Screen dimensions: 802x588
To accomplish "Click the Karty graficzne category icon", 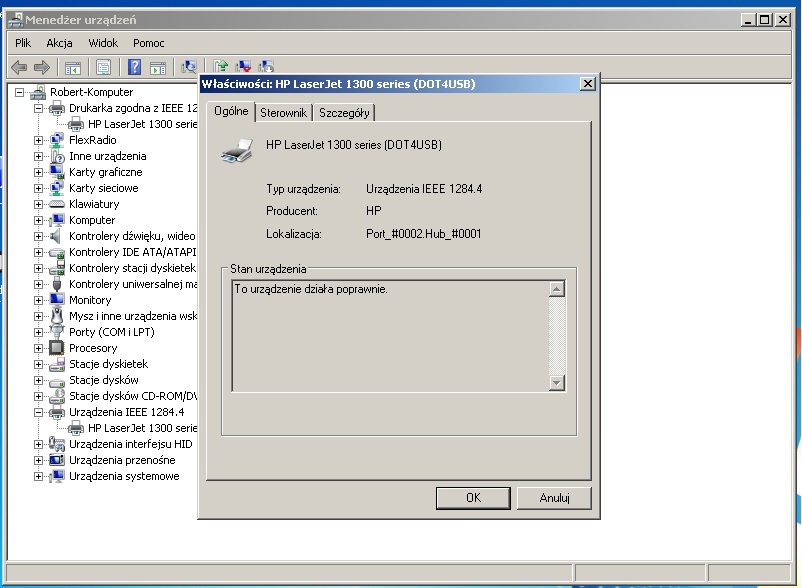I will point(57,172).
